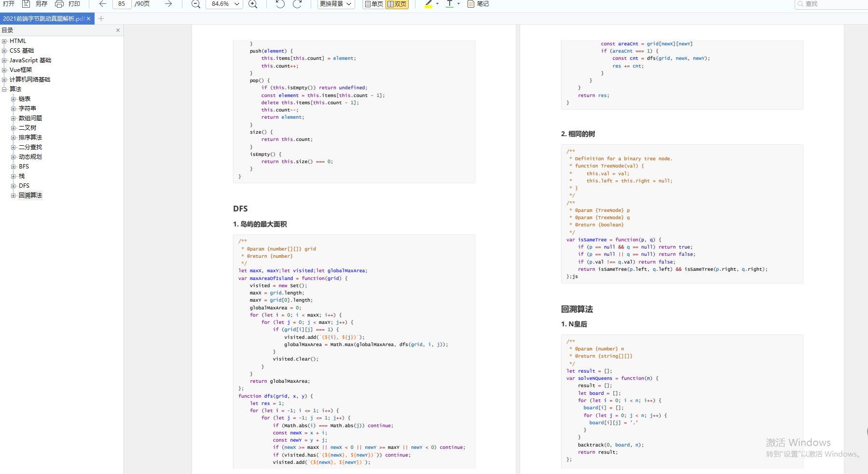Click the 打开 open button

coord(9,4)
